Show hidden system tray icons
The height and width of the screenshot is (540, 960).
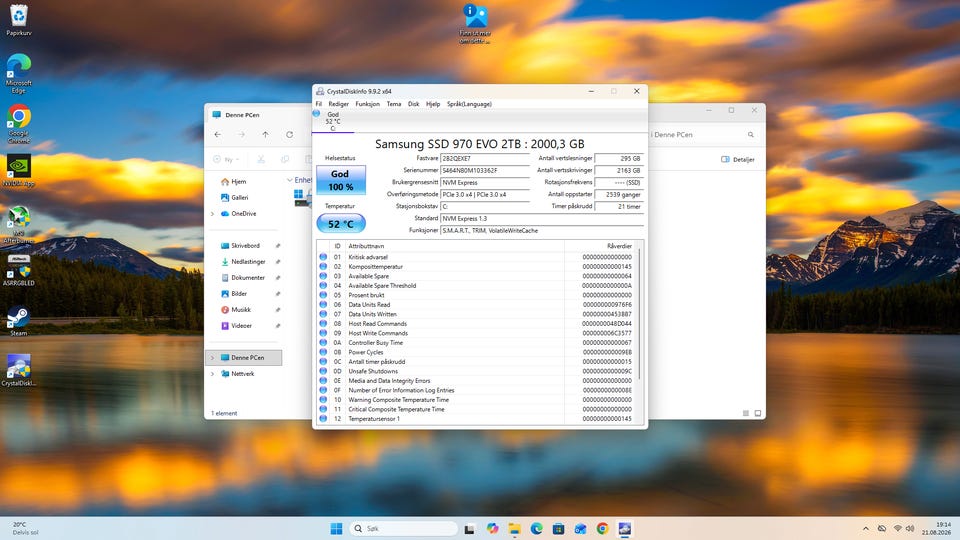[866, 529]
